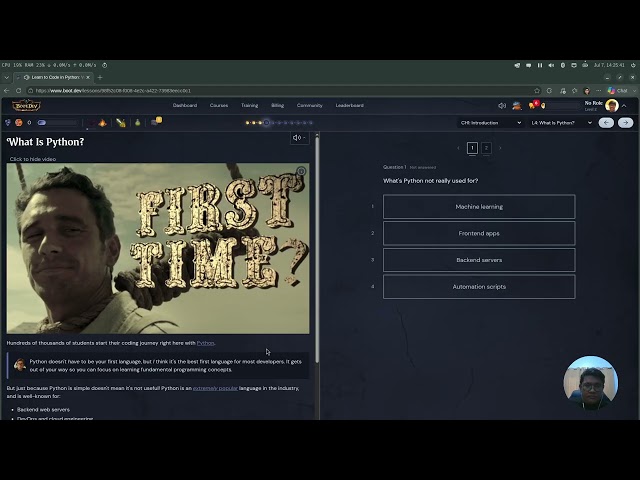Open the Boots bear assistant icon
The width and height of the screenshot is (640, 480).
click(x=517, y=106)
